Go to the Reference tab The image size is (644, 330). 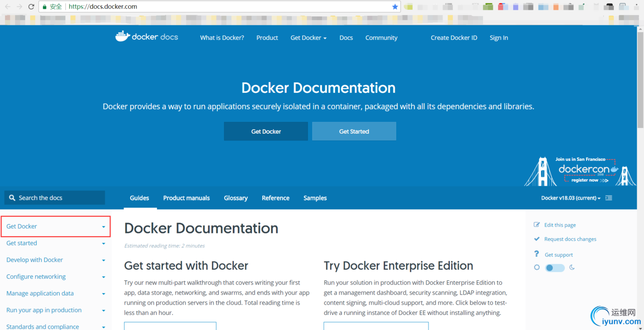click(x=275, y=198)
